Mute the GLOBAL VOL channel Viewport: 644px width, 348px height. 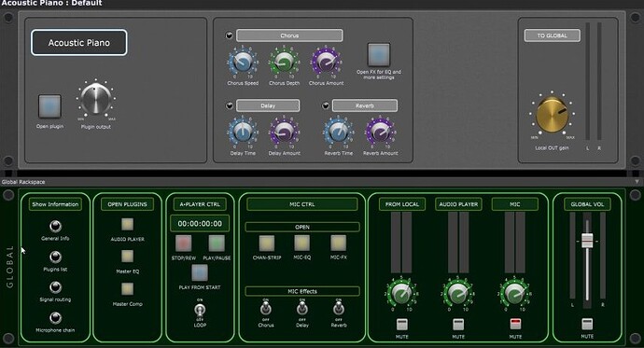pyautogui.click(x=587, y=324)
